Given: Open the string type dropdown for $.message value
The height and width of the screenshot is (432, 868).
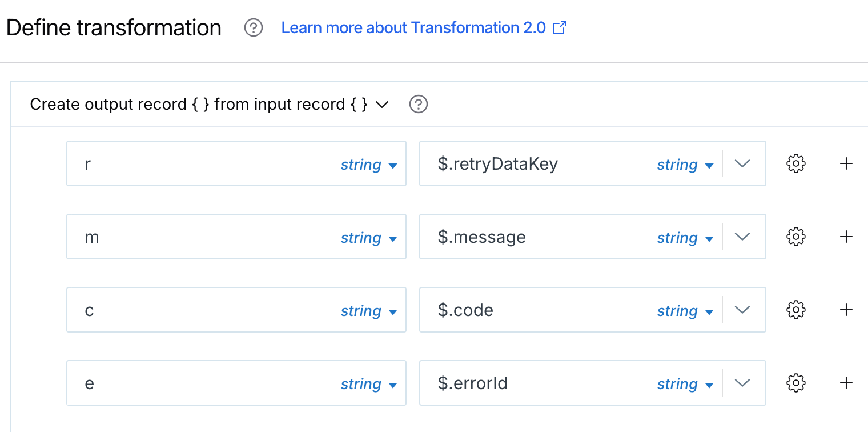Looking at the screenshot, I should [x=685, y=237].
